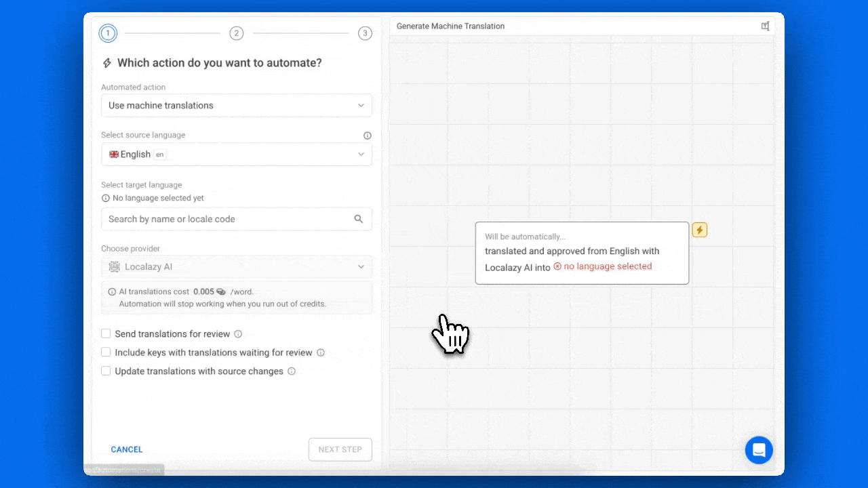This screenshot has width=868, height=488.
Task: Click the chat support bubble icon
Action: (x=759, y=450)
